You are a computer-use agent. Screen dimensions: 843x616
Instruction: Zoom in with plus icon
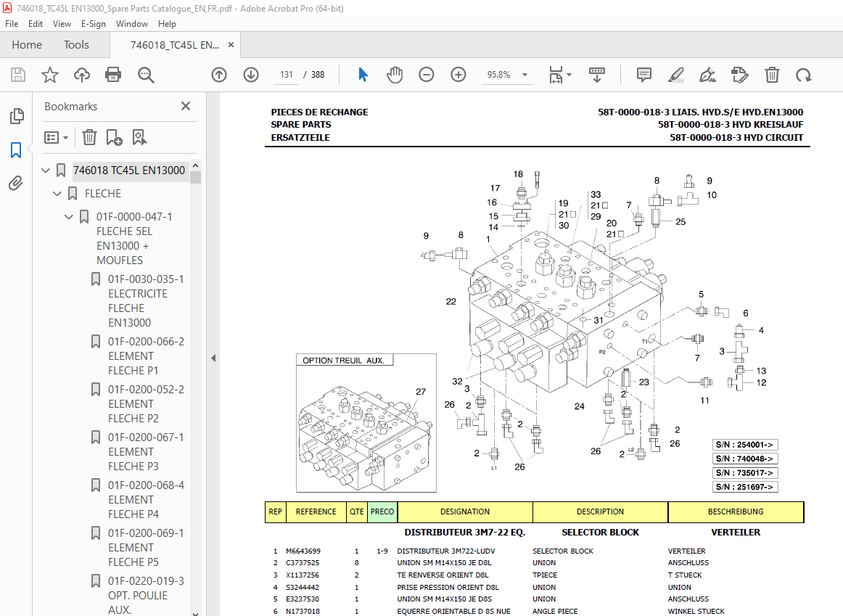coord(458,75)
